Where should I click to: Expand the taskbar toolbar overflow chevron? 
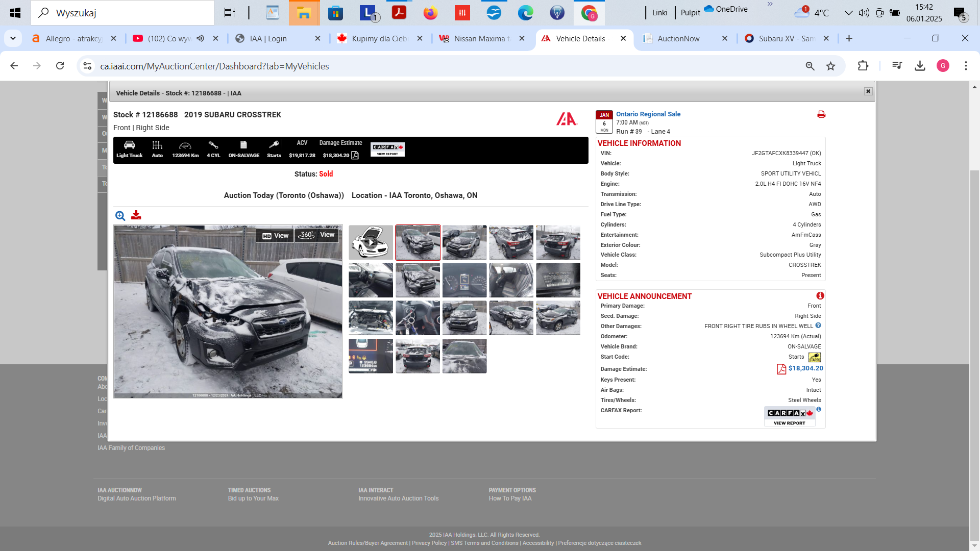pos(770,4)
